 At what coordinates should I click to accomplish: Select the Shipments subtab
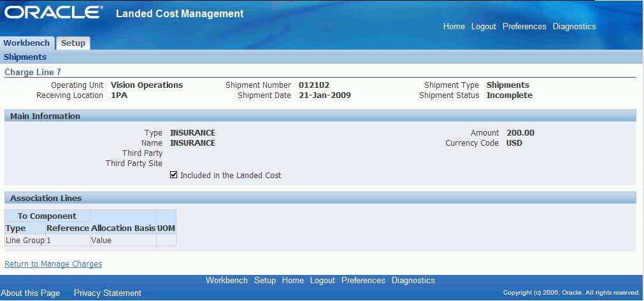point(25,57)
